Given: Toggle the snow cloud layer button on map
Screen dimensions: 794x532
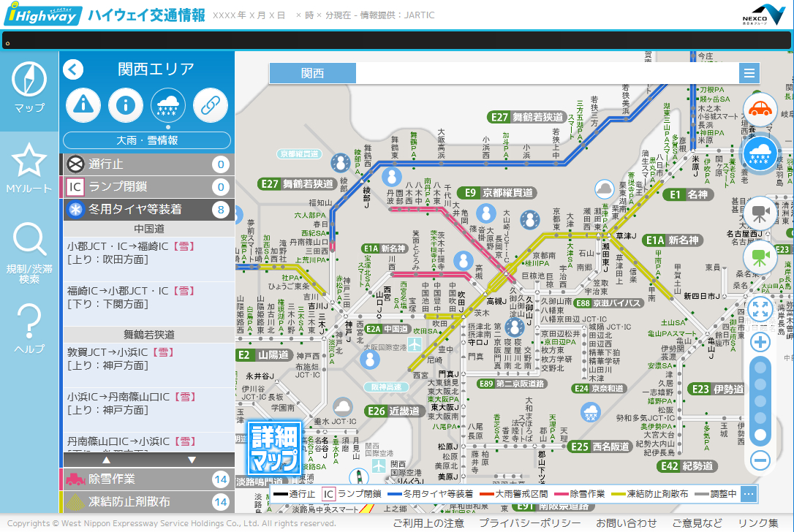Looking at the screenshot, I should (x=760, y=153).
